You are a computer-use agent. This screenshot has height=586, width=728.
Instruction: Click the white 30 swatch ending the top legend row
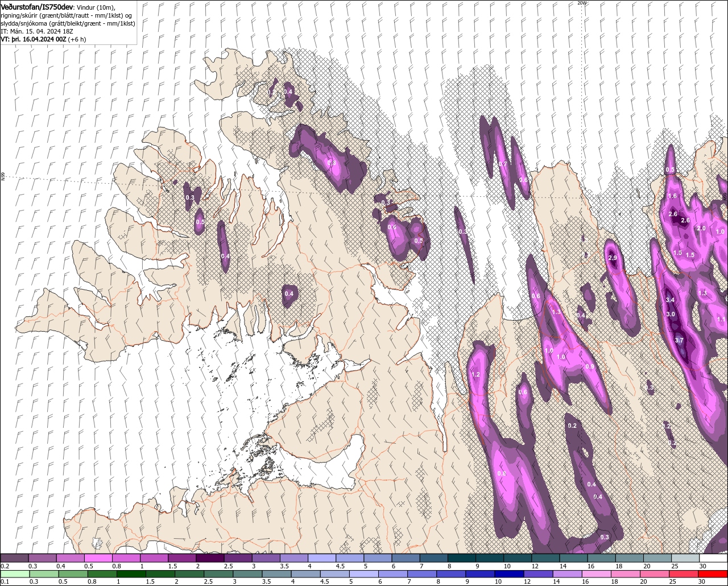pyautogui.click(x=713, y=558)
